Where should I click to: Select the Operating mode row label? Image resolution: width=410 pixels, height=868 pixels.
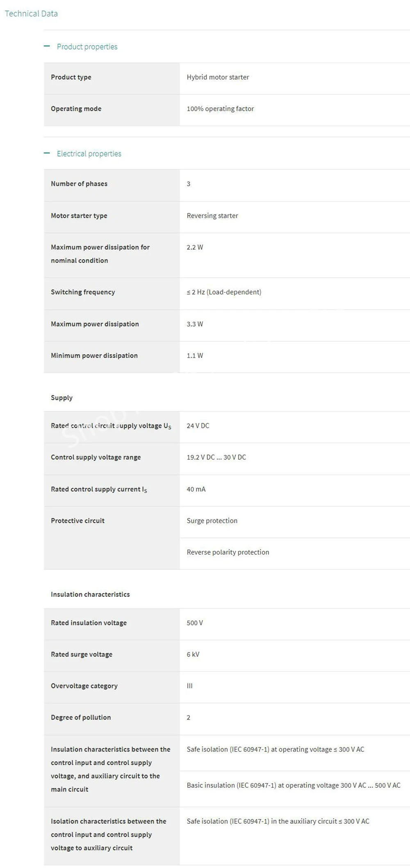(76, 109)
